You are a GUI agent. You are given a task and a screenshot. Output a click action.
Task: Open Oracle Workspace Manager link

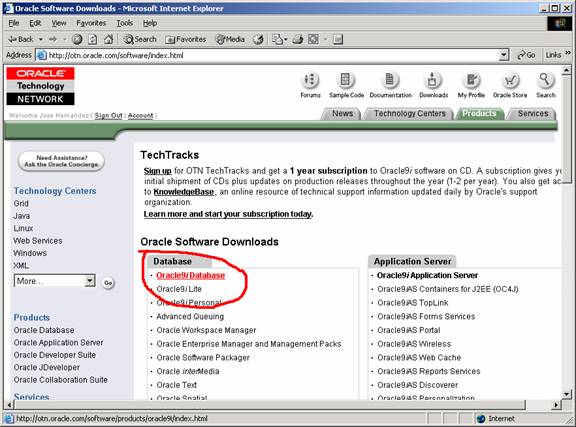click(x=206, y=330)
